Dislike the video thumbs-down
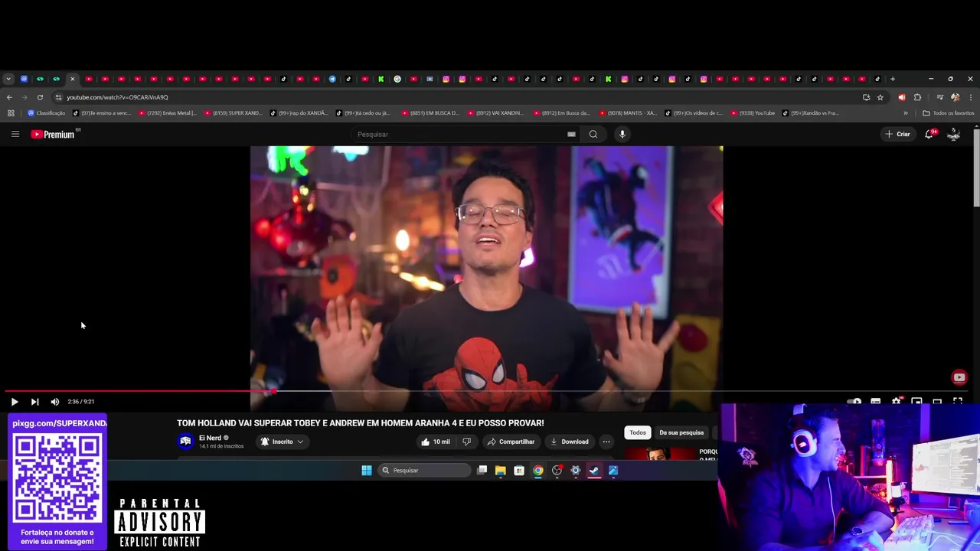Viewport: 980px width, 551px height. coord(466,442)
